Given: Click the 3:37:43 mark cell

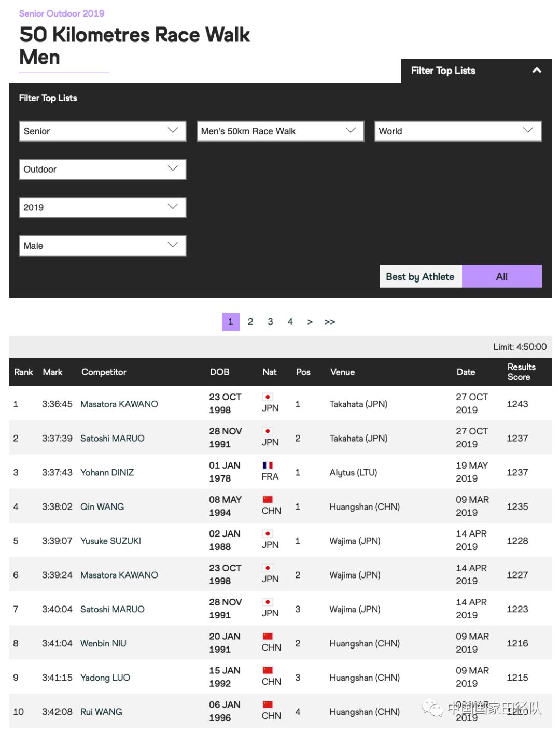Looking at the screenshot, I should [57, 472].
